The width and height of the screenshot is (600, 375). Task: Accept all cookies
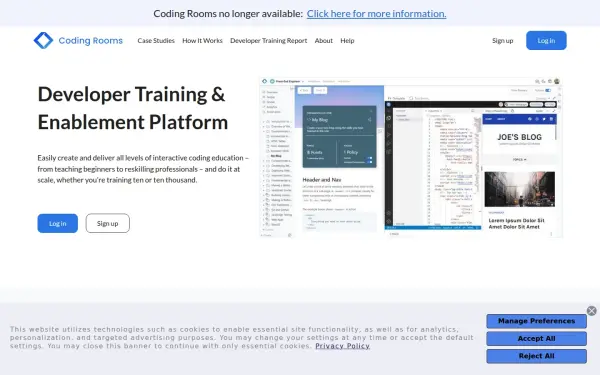click(x=536, y=339)
